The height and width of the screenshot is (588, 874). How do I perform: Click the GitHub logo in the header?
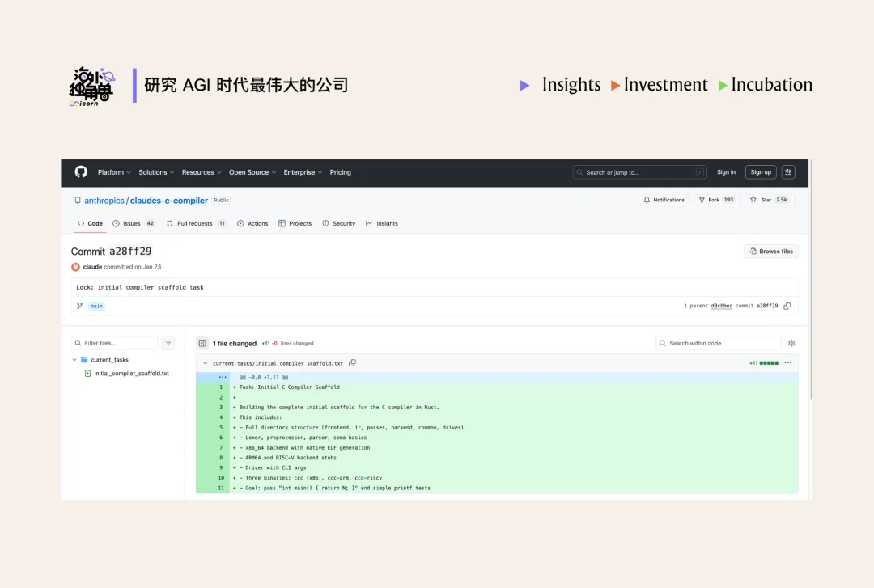click(81, 171)
